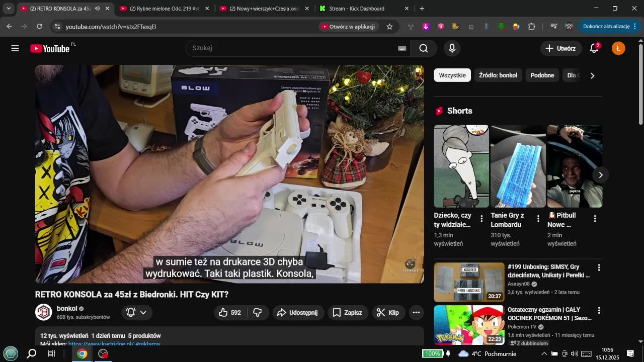
Task: Open the Dziecko, czy ty widziałe... Short thumbnail
Action: [x=461, y=166]
